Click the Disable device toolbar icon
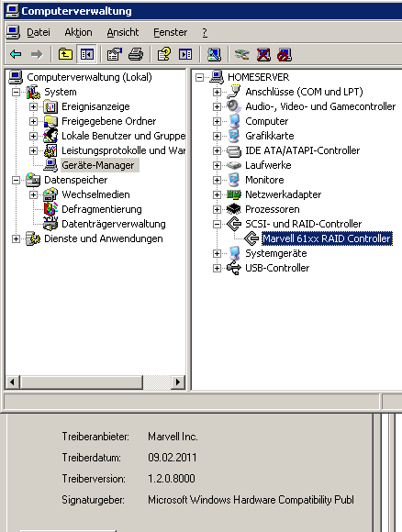 285,54
